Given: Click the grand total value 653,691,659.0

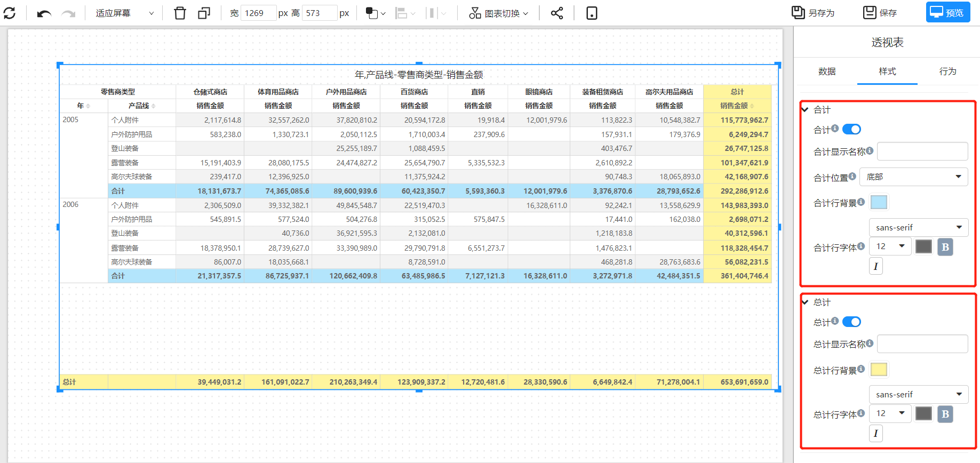Looking at the screenshot, I should click(744, 382).
